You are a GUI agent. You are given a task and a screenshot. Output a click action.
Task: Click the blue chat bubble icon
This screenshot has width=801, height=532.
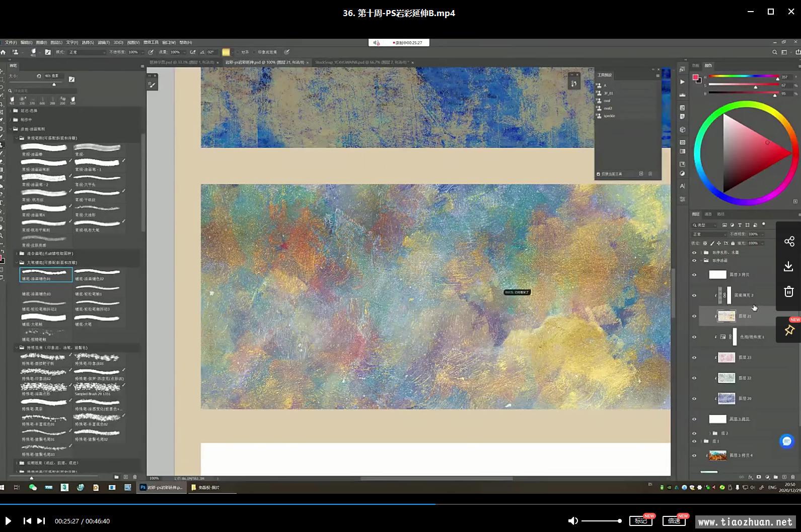coord(786,441)
